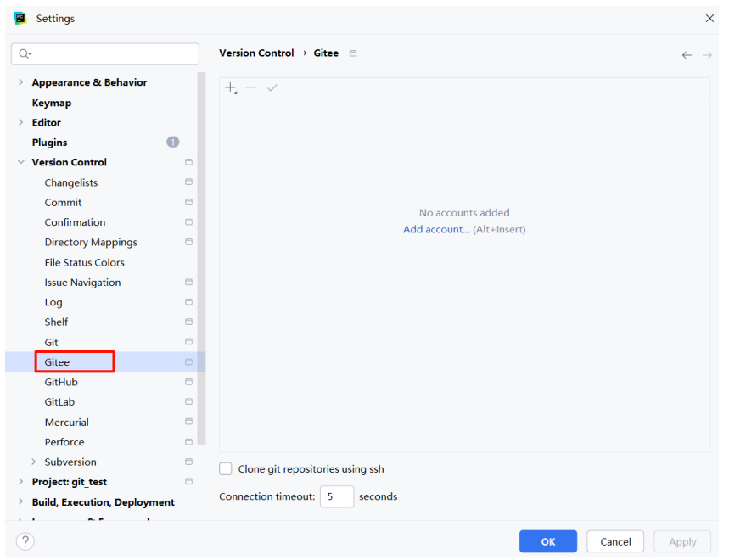Click the project icon on Project: git_test row
Image resolution: width=729 pixels, height=560 pixels.
[188, 481]
